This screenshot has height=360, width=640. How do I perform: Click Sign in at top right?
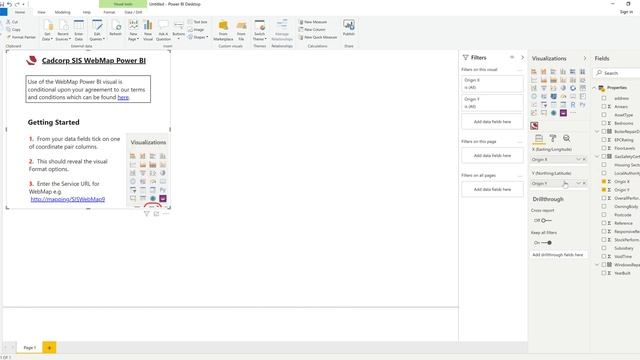point(626,12)
